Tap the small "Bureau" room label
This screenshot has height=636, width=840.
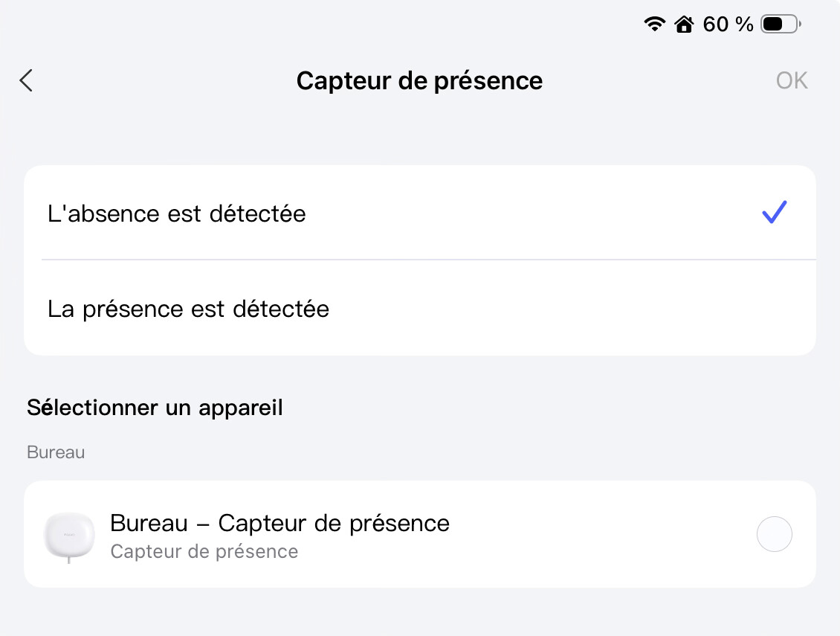pos(56,452)
